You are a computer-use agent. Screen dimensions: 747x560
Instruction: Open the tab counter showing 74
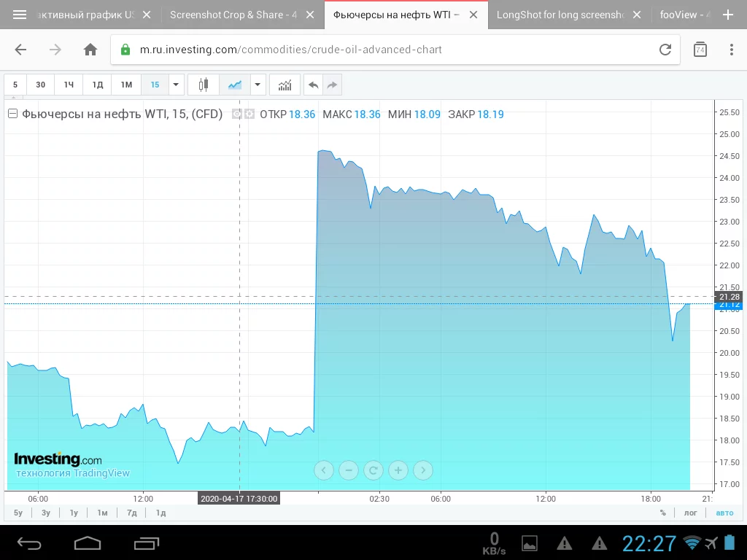(x=700, y=50)
